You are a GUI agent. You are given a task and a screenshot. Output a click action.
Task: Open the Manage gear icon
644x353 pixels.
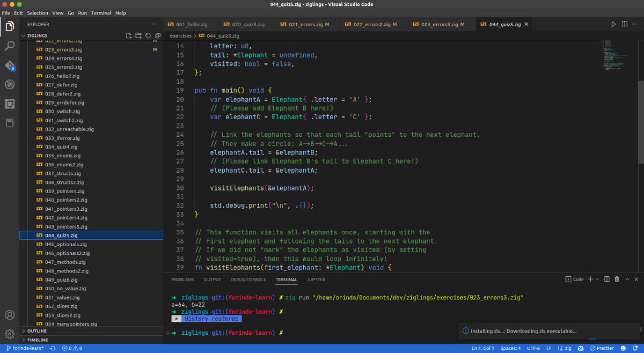coord(9,334)
